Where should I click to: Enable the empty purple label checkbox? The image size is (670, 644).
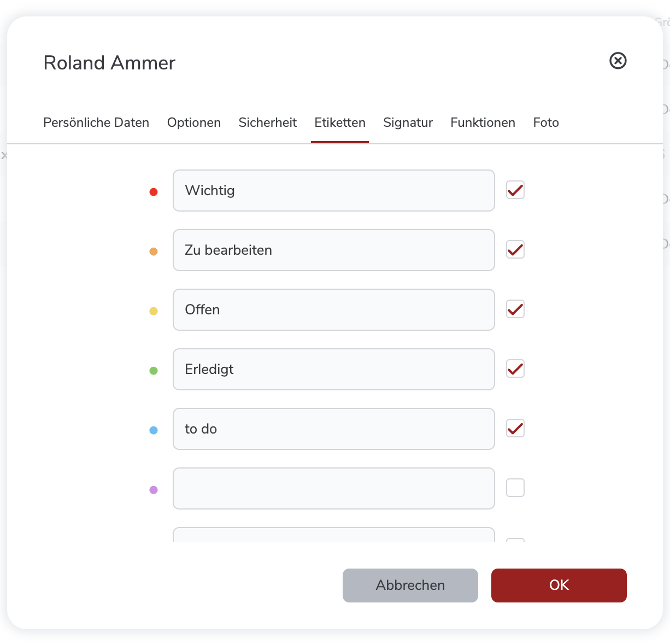coord(515,488)
